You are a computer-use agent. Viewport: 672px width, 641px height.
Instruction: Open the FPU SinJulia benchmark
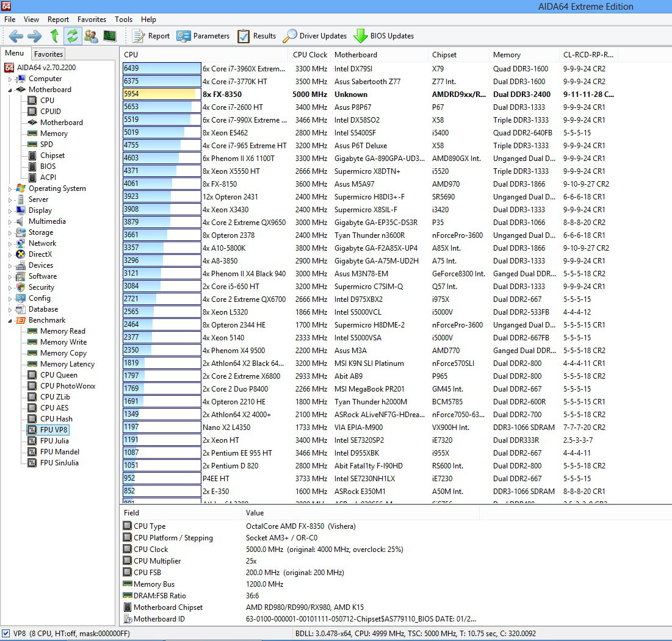tap(53, 462)
